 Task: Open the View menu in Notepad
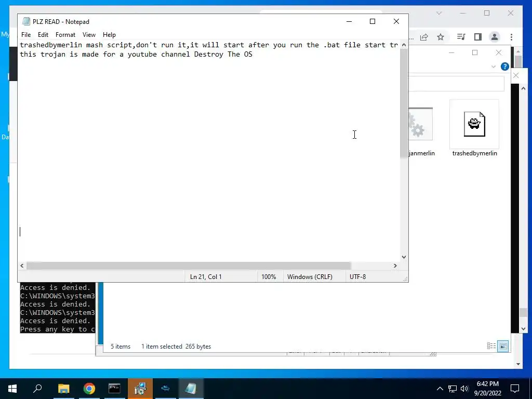click(89, 35)
